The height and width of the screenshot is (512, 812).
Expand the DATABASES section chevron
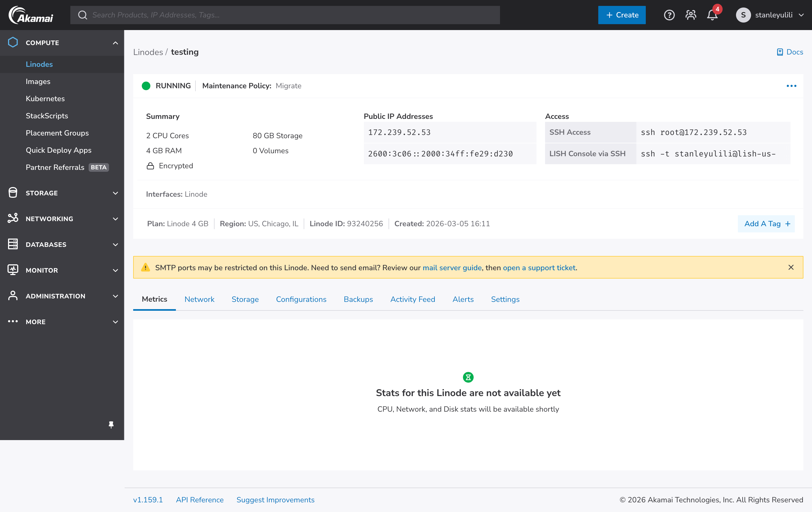115,244
